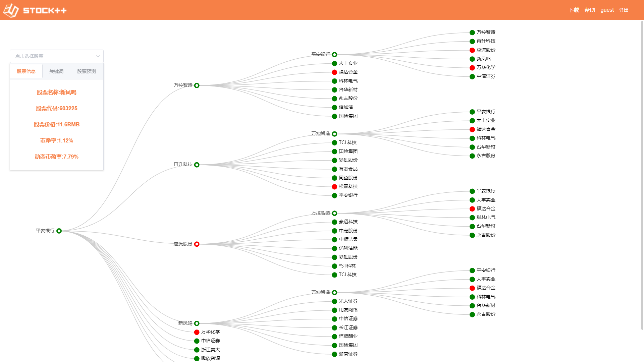Select the red 福达合金 node beside 大丰实业
Image resolution: width=644 pixels, height=362 pixels.
pyautogui.click(x=334, y=72)
